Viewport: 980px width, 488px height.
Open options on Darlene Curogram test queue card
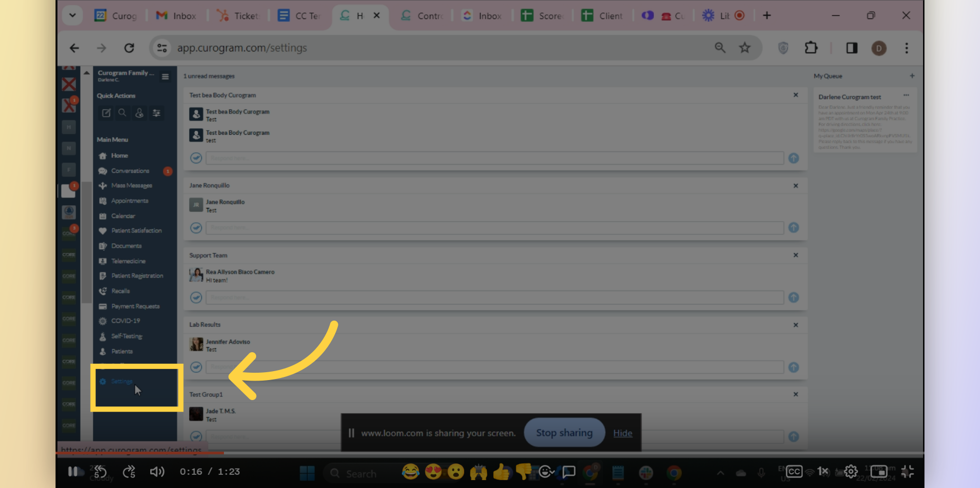906,95
